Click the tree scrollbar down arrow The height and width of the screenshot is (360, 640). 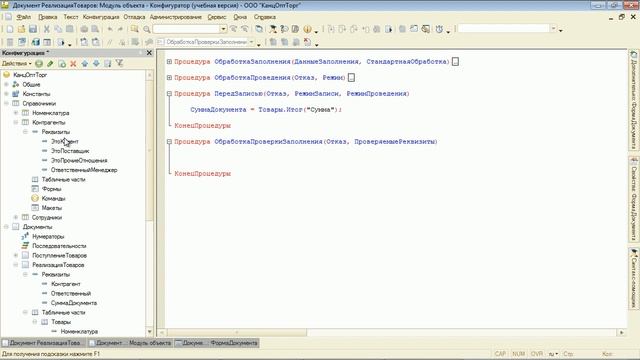(149, 332)
